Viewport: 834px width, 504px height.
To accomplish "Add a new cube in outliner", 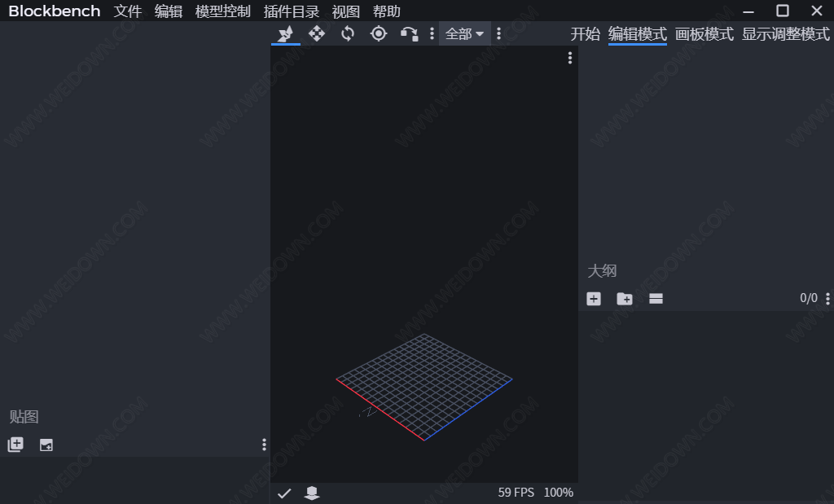I will pyautogui.click(x=594, y=299).
